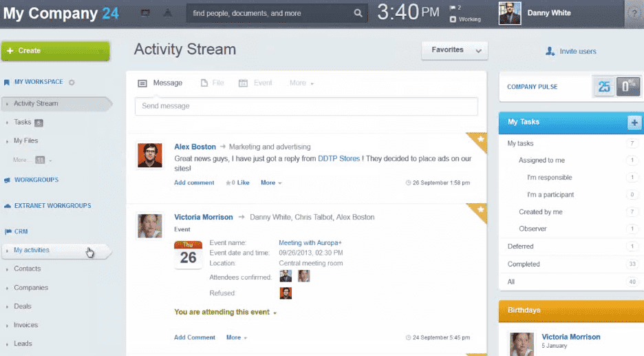Toggle favorite star on Alex Boston's post
644x356 pixels.
tap(480, 139)
